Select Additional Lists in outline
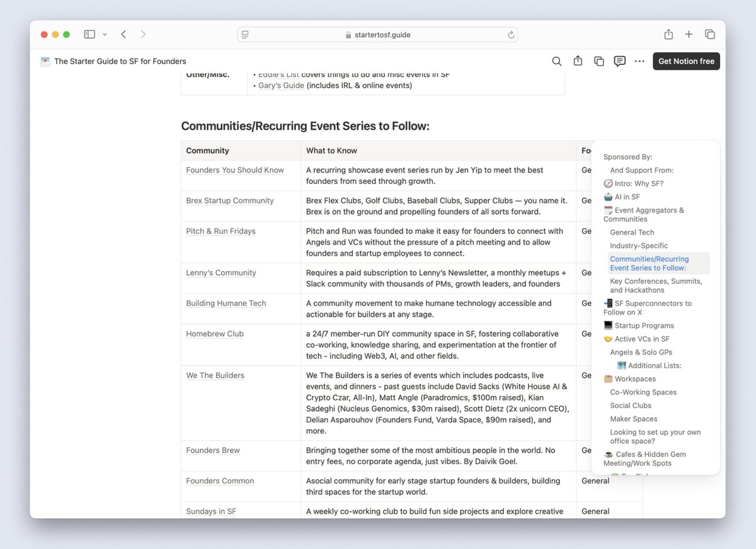 [649, 365]
